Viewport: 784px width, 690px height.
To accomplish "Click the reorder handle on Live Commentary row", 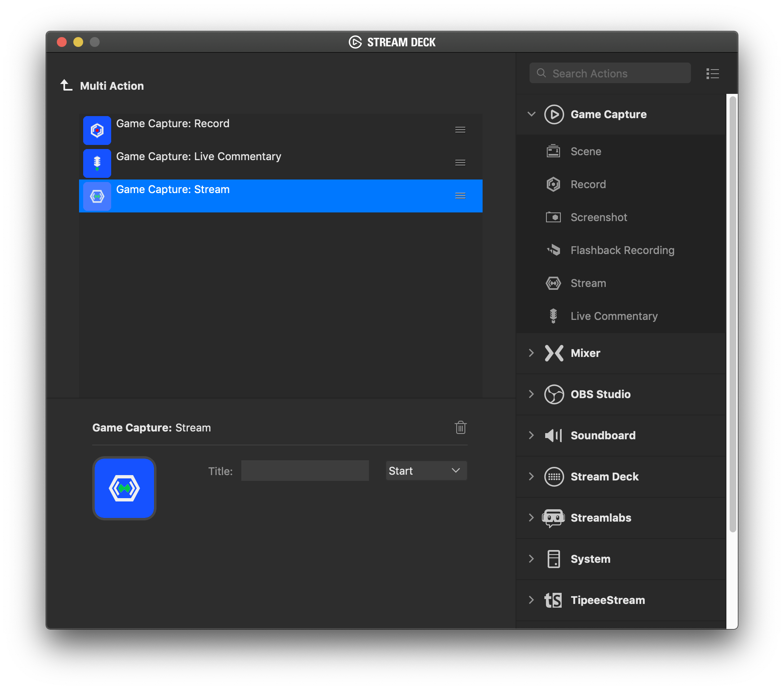I will pyautogui.click(x=460, y=163).
